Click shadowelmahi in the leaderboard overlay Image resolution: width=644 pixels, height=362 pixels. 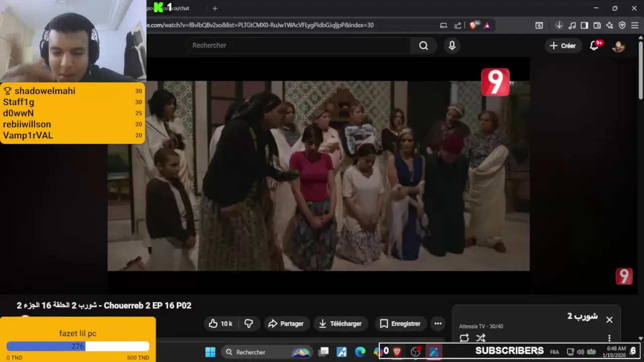click(45, 91)
